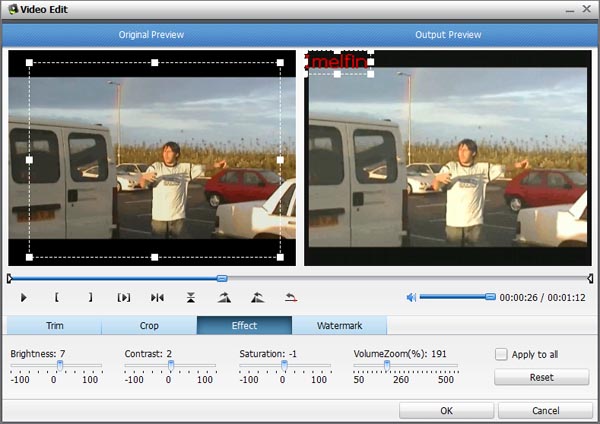Viewport: 600px width, 424px height.
Task: Click the horizontal flip icon
Action: (157, 297)
